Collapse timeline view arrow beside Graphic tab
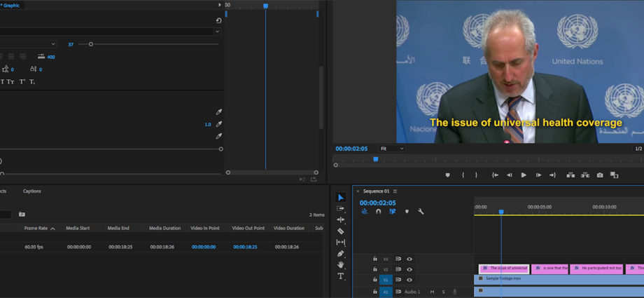The height and width of the screenshot is (298, 644). pos(220,5)
